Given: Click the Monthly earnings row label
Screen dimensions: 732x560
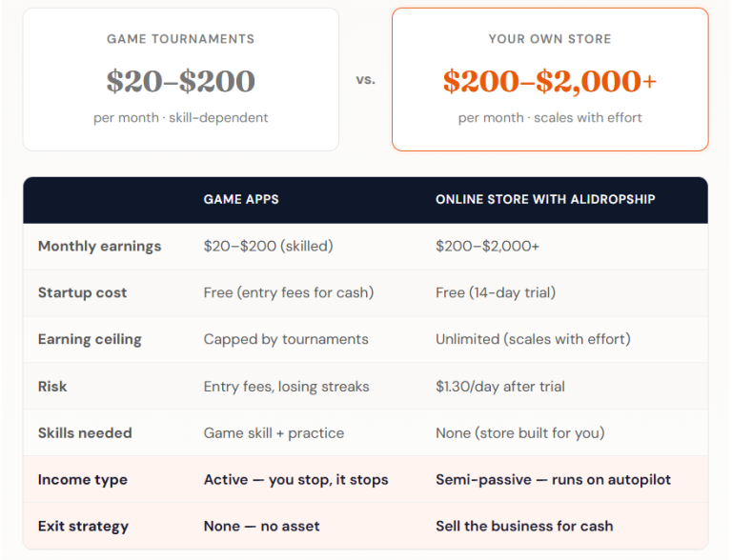Looking at the screenshot, I should (x=99, y=246).
